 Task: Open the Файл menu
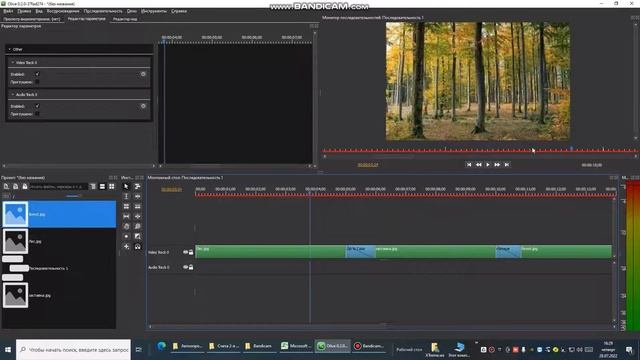pyautogui.click(x=8, y=11)
